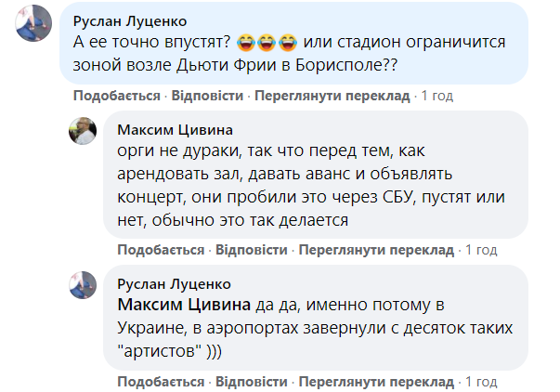The image size is (560, 392).
Task: Reply to the top comment via Відповісти
Action: pos(208,96)
